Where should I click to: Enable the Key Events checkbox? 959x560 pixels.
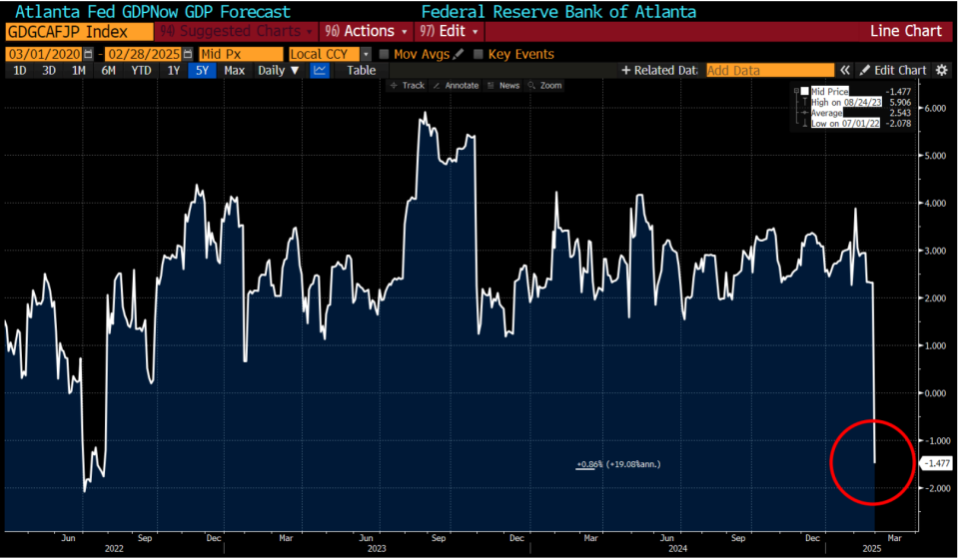pyautogui.click(x=479, y=55)
